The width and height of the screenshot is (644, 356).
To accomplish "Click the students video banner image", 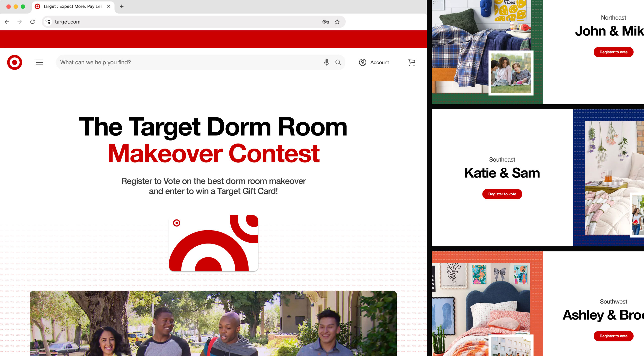I will click(x=213, y=323).
